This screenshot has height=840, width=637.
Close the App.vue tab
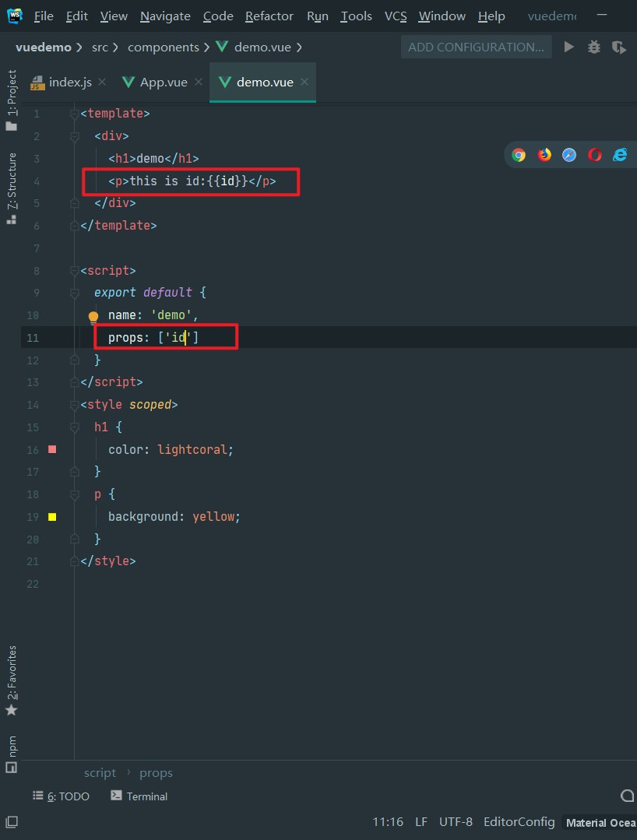click(x=199, y=82)
